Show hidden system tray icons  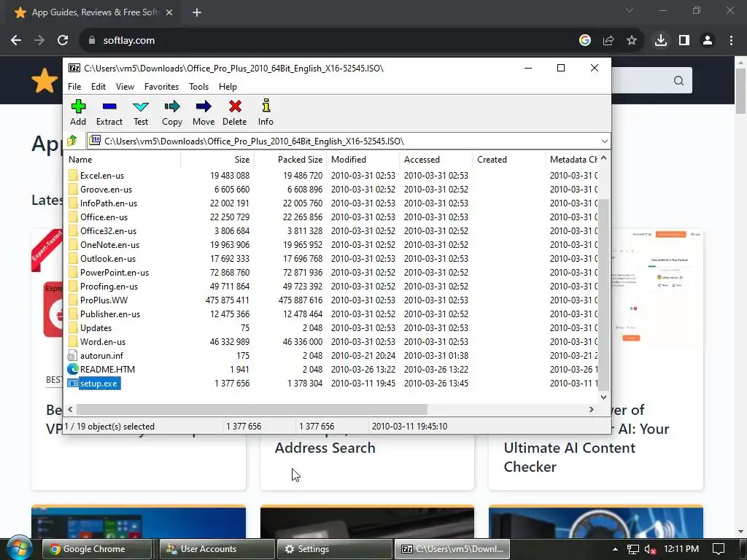point(615,549)
